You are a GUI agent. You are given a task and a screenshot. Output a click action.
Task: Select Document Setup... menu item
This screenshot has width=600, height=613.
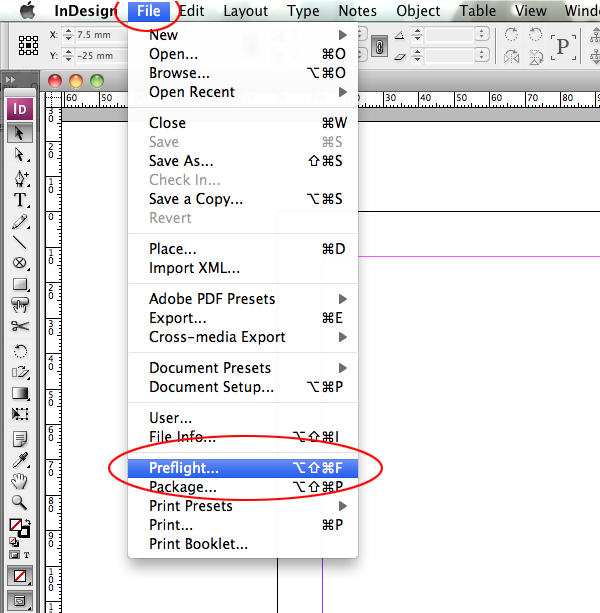[243, 387]
